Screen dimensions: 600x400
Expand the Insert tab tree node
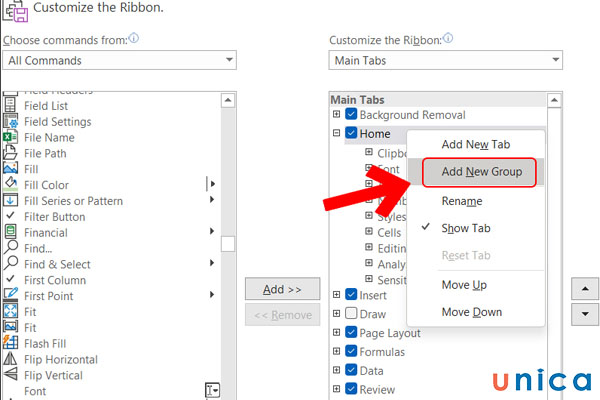pos(336,295)
